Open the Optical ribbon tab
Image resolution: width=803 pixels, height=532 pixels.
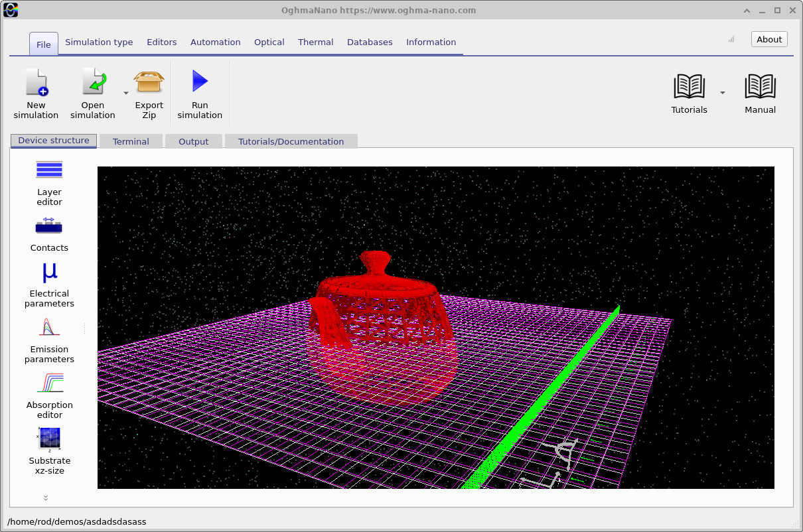[x=269, y=42]
